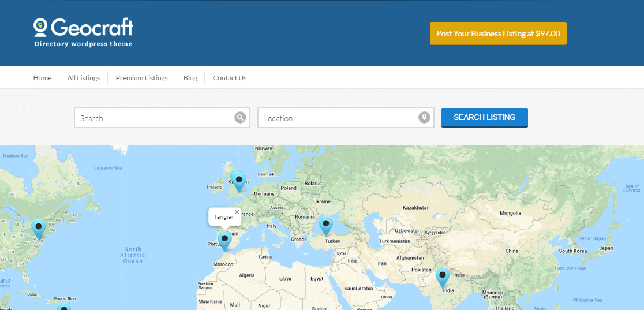Click the SEARCH LISTING button
Image resolution: width=644 pixels, height=310 pixels.
485,118
